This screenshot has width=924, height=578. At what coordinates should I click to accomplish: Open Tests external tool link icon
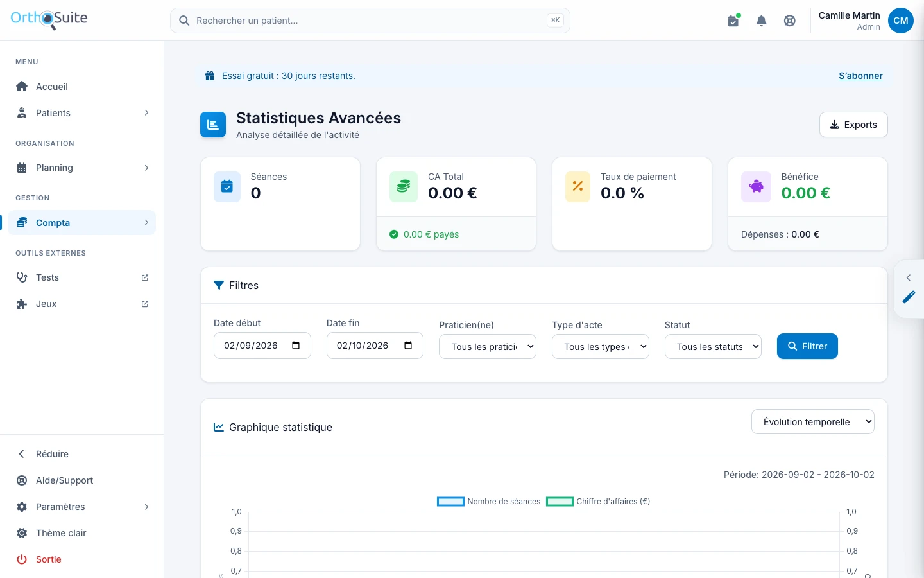(145, 277)
